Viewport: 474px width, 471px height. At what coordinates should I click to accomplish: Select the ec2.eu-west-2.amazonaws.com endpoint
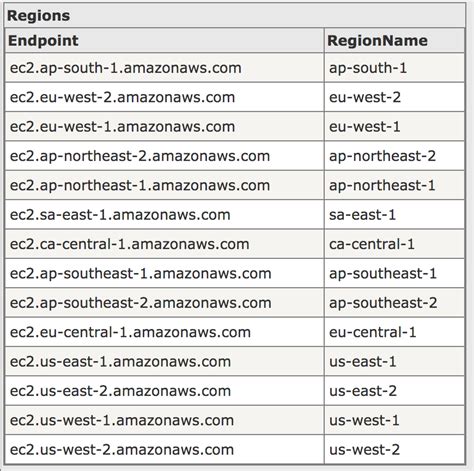[122, 97]
